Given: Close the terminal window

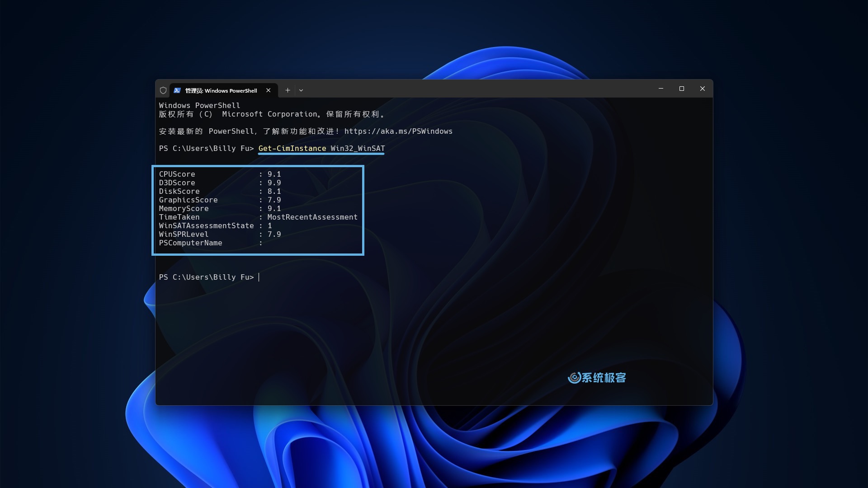Looking at the screenshot, I should pyautogui.click(x=703, y=89).
